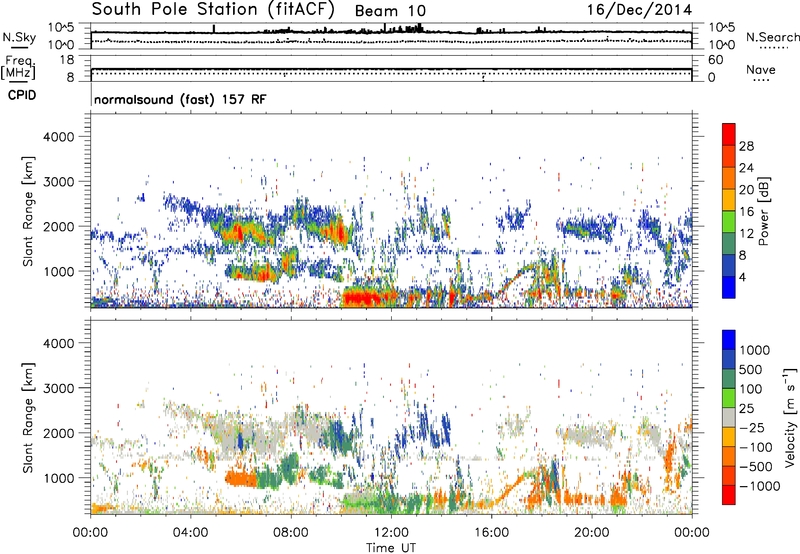This screenshot has width=800, height=554.
Task: Click the "18" frequency axis tick
Action: (x=67, y=60)
